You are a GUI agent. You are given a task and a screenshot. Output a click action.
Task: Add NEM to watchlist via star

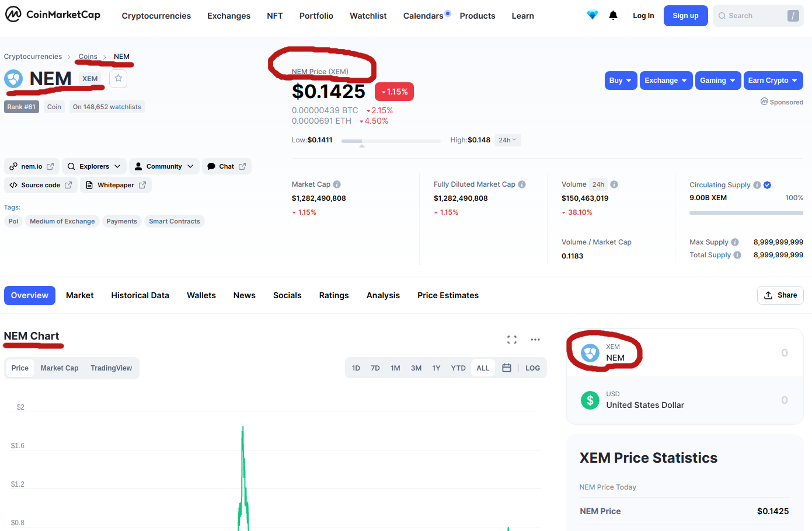(119, 78)
